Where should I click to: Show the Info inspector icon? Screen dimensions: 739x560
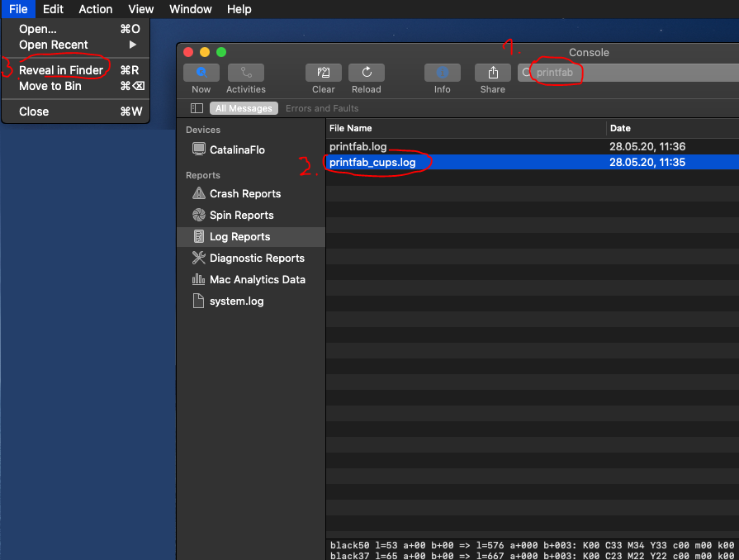[442, 73]
